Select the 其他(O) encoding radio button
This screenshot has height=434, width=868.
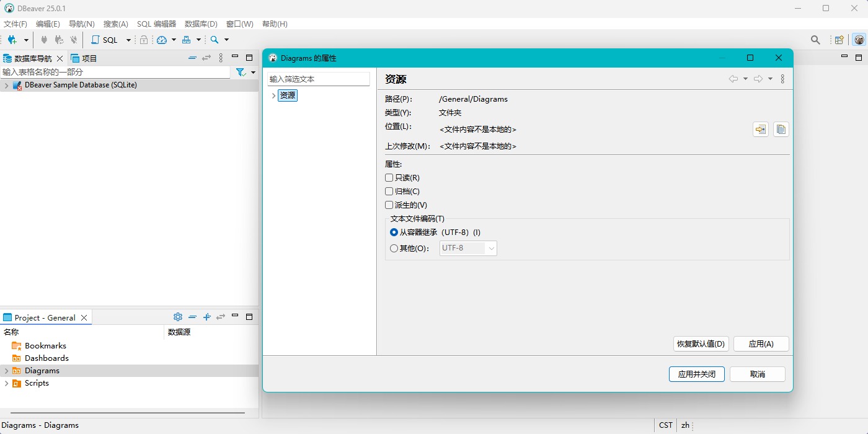[394, 249]
